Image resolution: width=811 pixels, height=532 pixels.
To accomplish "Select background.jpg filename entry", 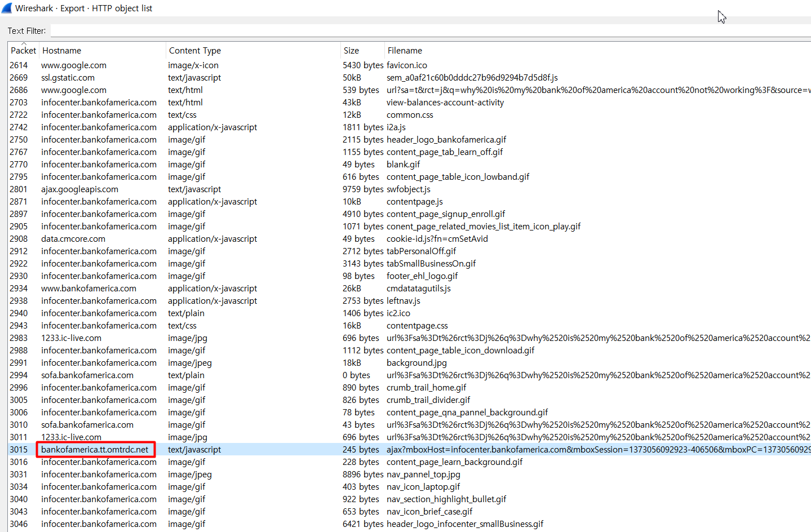I will 416,363.
